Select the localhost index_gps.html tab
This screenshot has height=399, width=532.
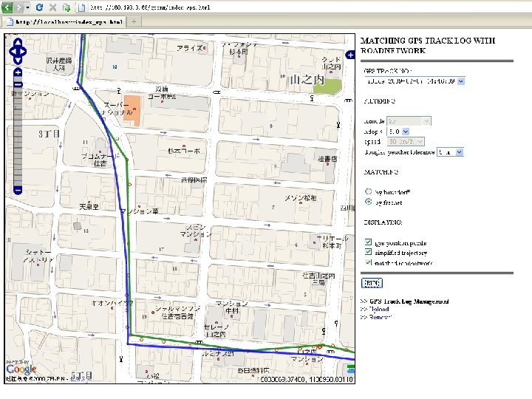tap(64, 22)
